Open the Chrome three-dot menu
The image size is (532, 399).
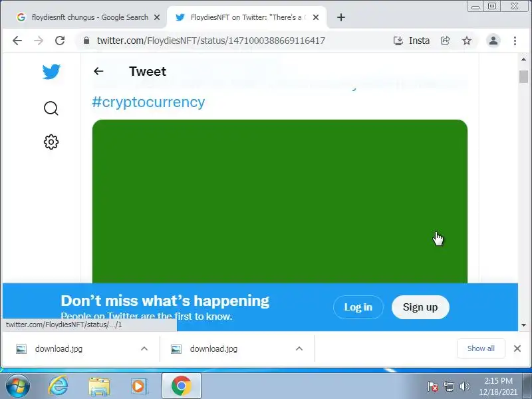pos(515,41)
